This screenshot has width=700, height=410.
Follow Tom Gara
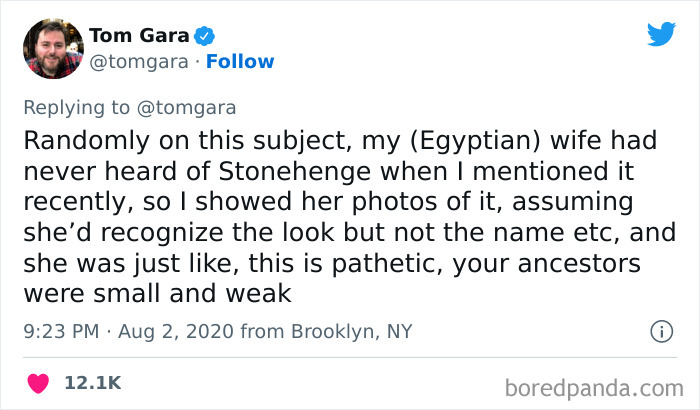click(240, 62)
